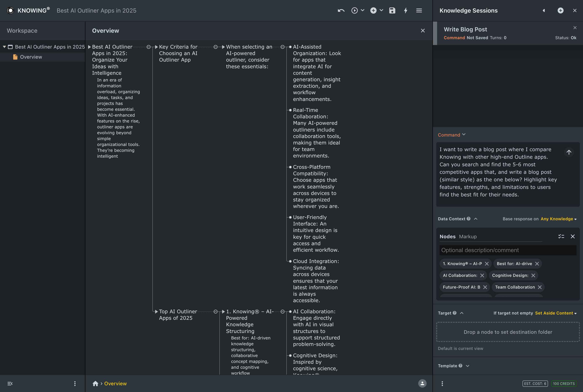583x392 pixels.
Task: Open Any Knowledge dropdown
Action: 559,219
